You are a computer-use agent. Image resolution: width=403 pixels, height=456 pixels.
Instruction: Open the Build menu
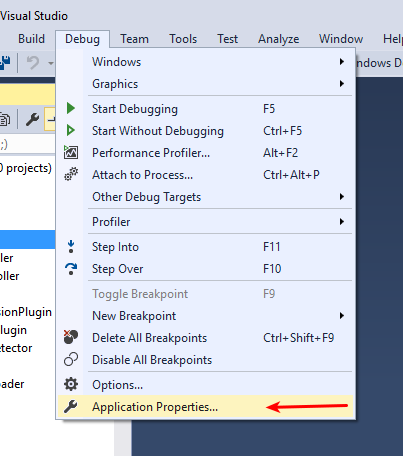(x=31, y=39)
